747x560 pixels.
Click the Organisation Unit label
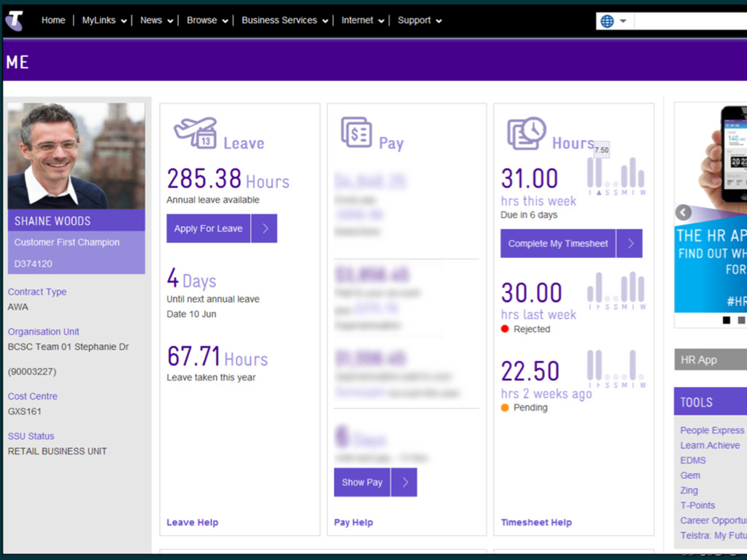click(43, 332)
